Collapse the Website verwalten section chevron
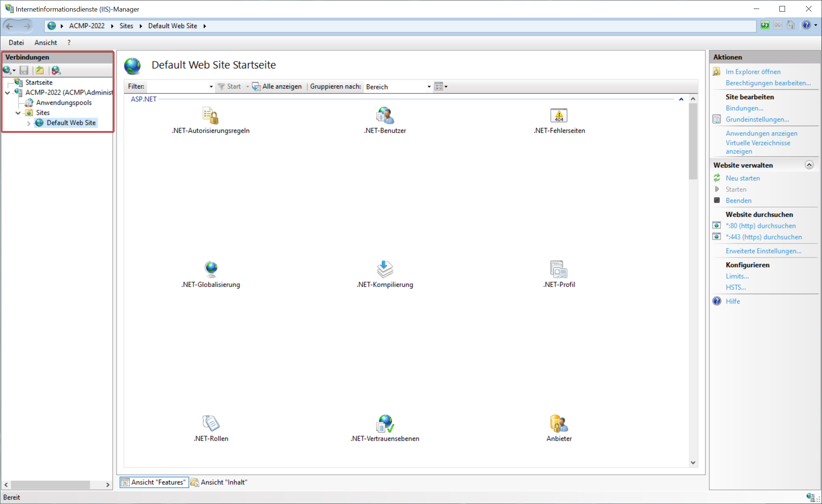822x504 pixels. tap(809, 165)
